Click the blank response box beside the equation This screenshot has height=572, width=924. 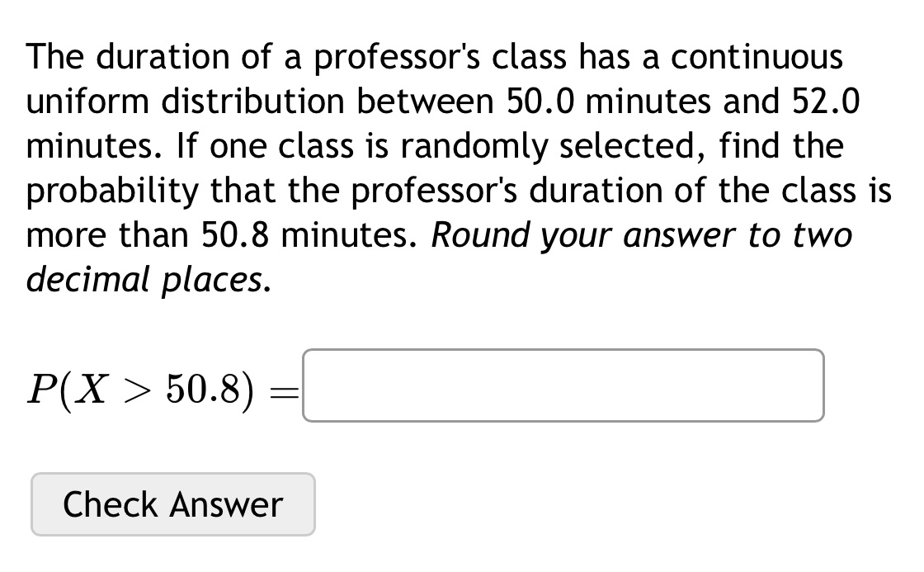(563, 385)
